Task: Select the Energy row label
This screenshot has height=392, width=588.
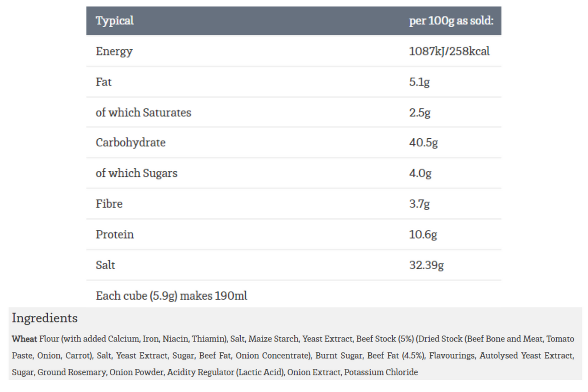Action: coord(114,51)
